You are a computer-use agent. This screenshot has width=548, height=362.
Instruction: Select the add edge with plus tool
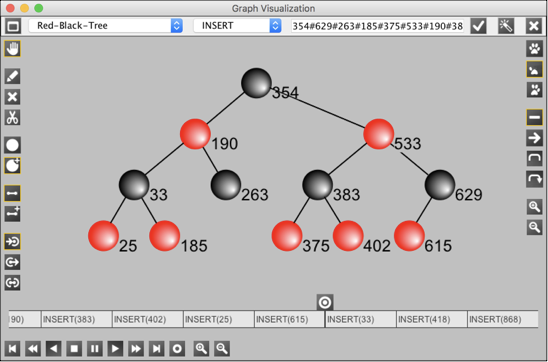[x=12, y=214]
